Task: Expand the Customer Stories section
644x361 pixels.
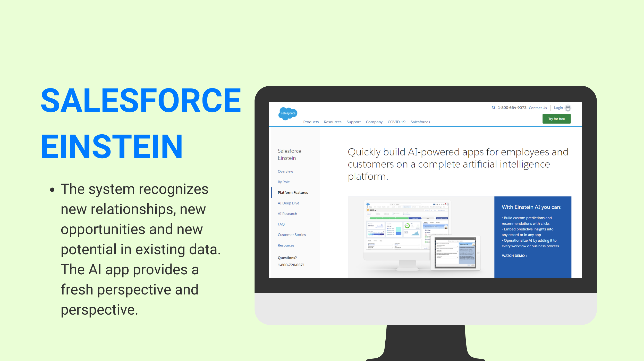Action: tap(292, 235)
